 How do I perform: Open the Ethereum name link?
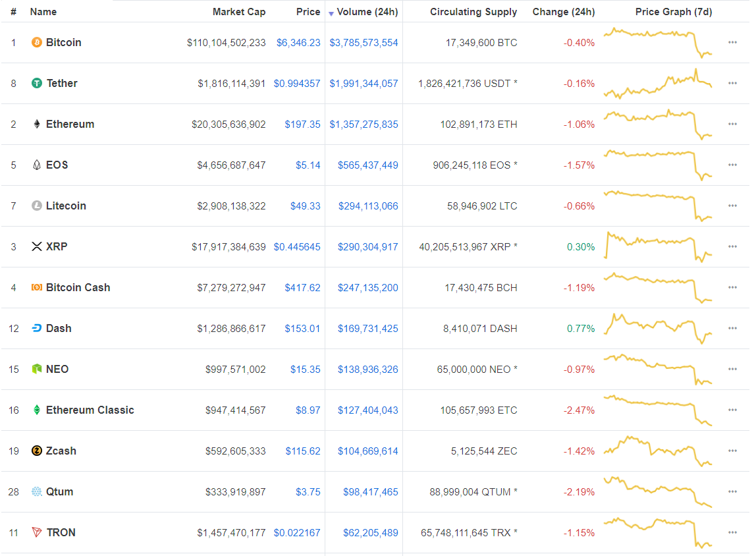coord(70,124)
